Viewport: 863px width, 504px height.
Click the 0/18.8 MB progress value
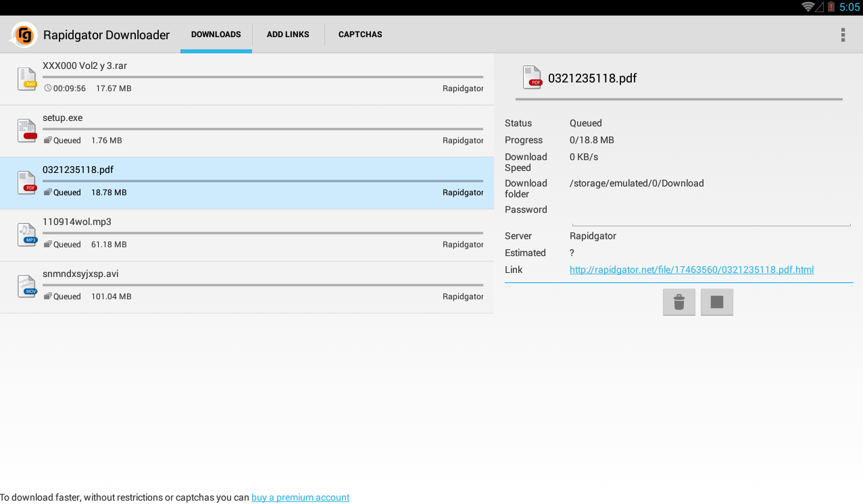click(592, 140)
